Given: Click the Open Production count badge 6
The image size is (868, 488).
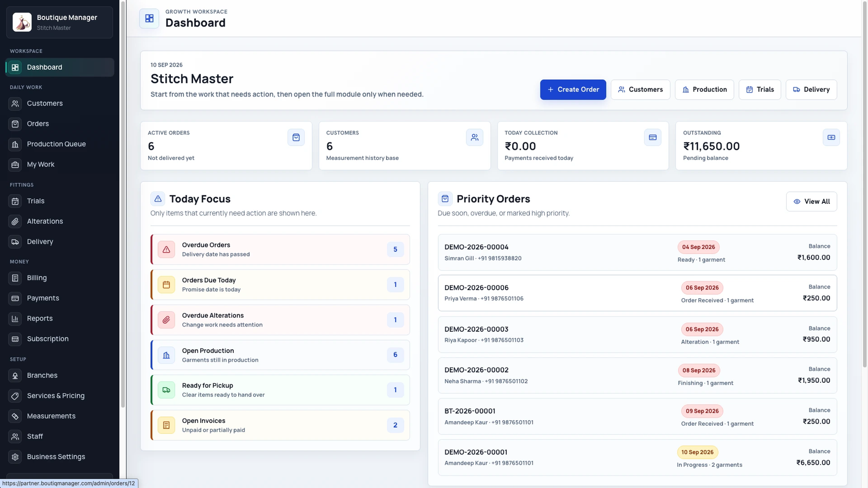Looking at the screenshot, I should [x=395, y=355].
